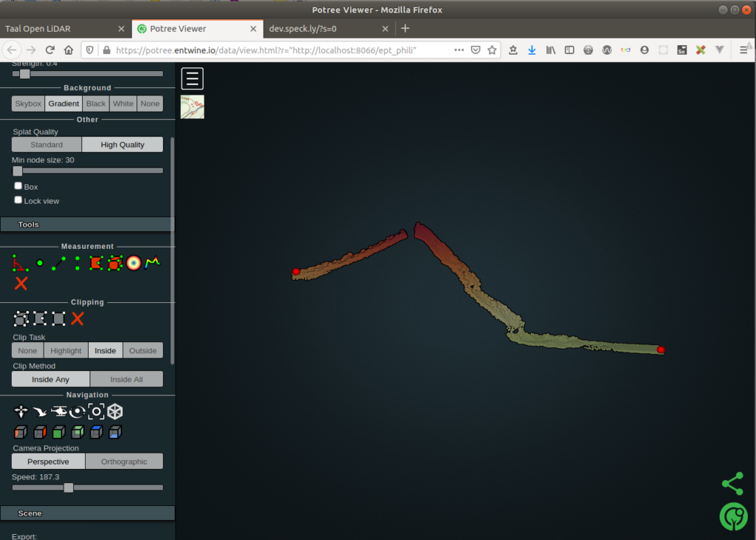Select Orthographic camera projection
This screenshot has height=540, width=756.
(124, 462)
